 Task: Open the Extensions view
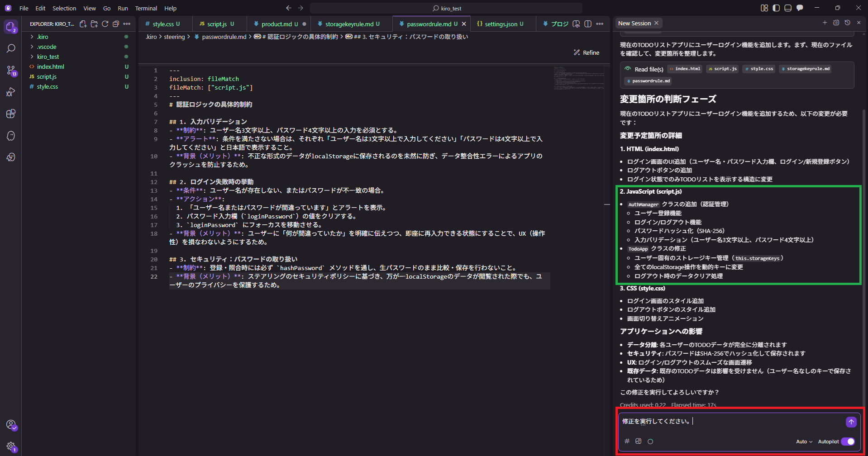click(11, 114)
